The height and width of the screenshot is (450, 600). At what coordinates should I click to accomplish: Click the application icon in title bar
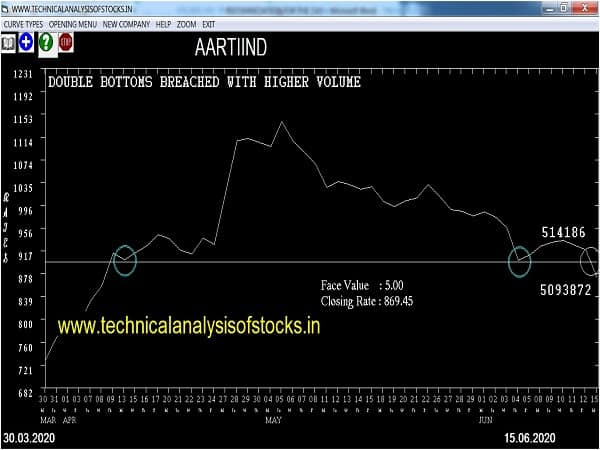(x=6, y=8)
